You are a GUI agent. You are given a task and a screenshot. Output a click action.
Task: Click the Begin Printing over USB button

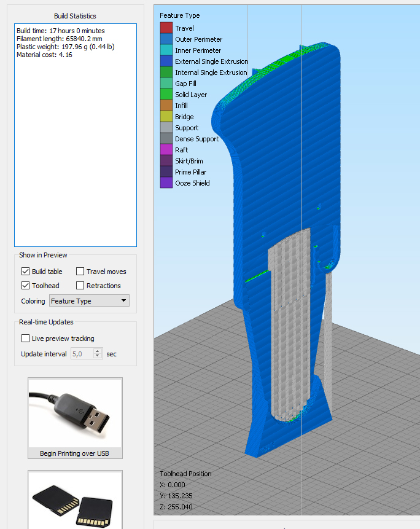75,418
